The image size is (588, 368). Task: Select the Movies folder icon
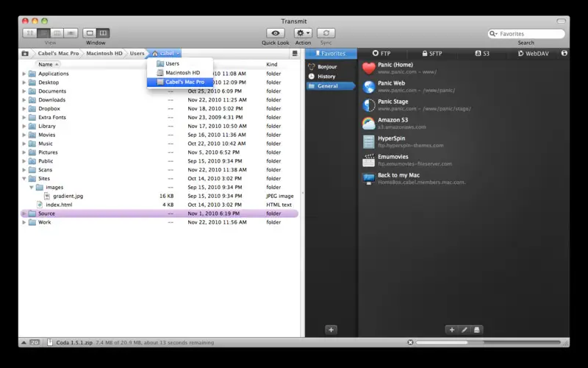(32, 135)
